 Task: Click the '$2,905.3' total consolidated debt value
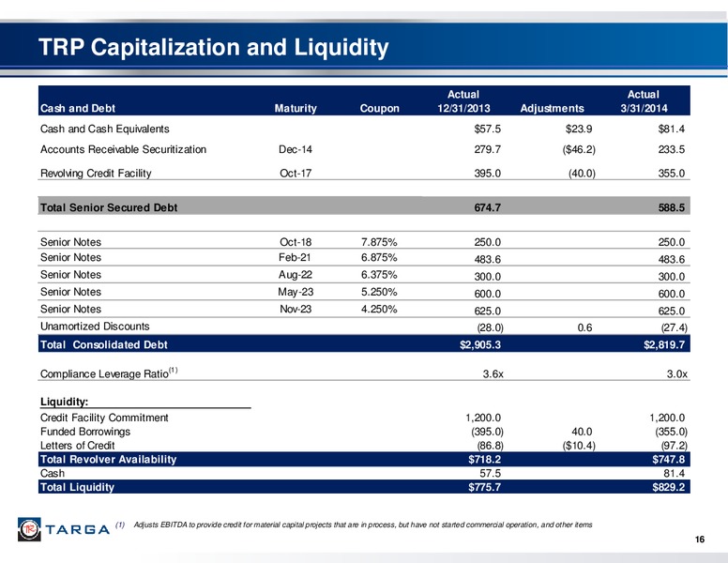coord(480,344)
